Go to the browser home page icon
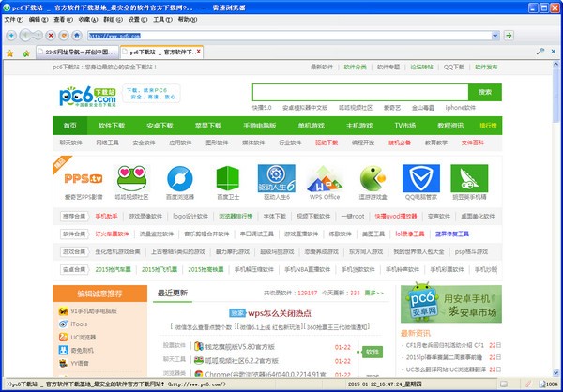 coord(77,36)
